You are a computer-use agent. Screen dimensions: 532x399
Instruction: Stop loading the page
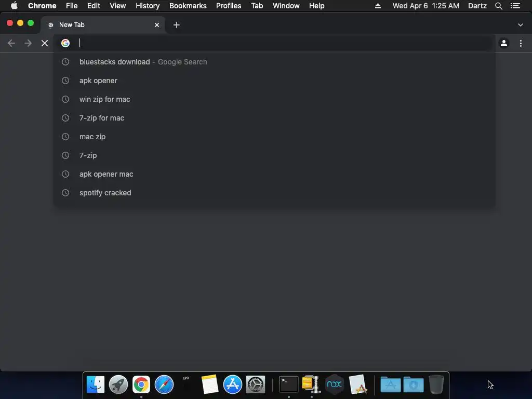tap(45, 43)
